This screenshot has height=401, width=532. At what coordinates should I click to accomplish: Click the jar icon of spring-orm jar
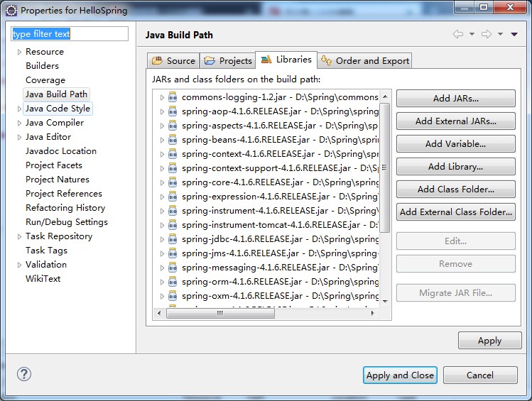(x=173, y=282)
